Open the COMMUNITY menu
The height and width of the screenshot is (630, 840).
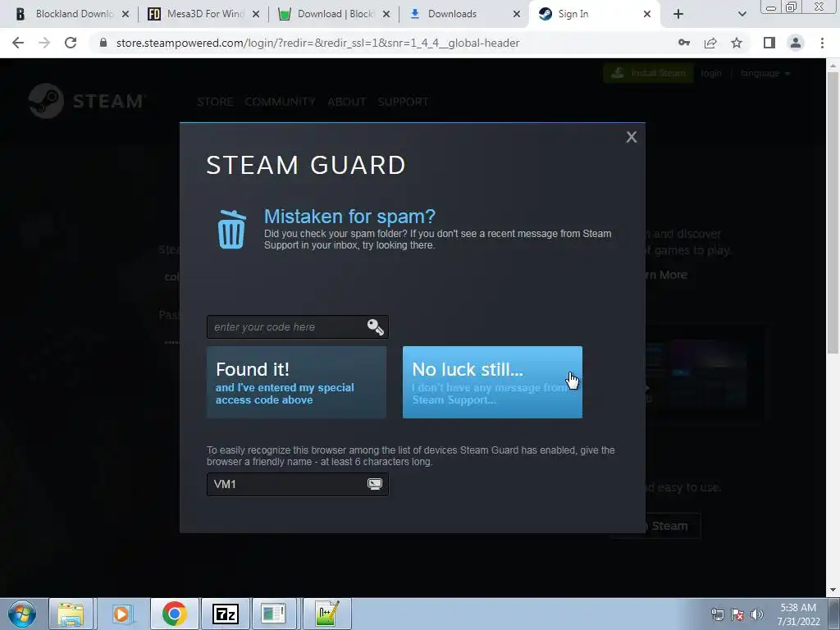[280, 102]
